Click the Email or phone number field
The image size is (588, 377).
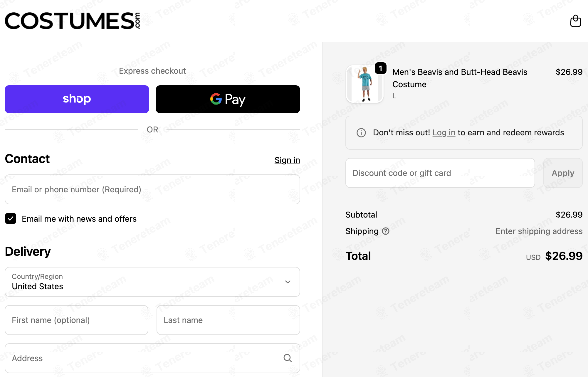(152, 189)
